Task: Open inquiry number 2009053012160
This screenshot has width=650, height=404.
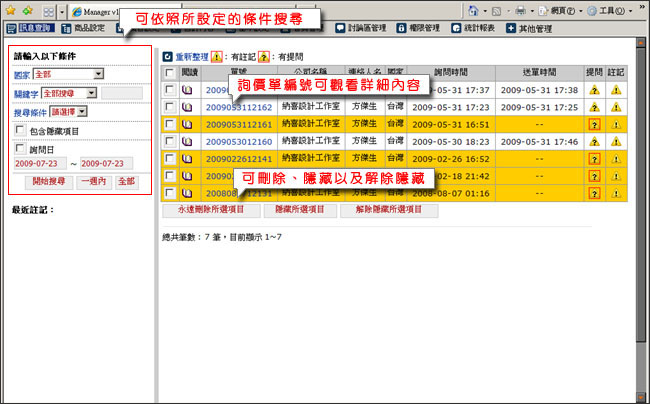Action: 239,142
